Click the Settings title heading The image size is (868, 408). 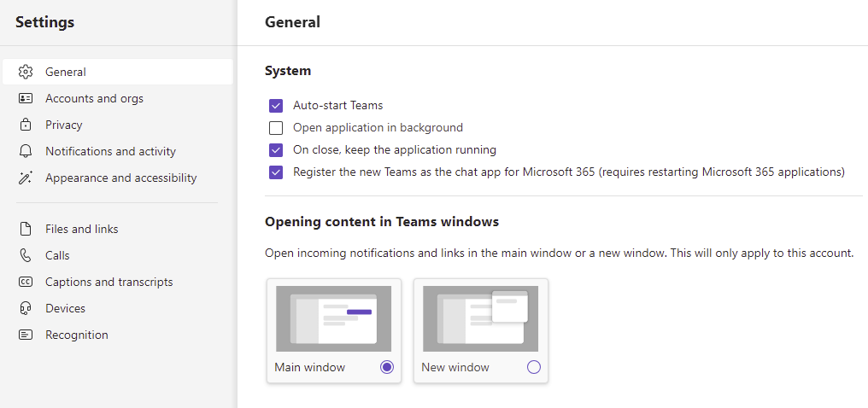[44, 22]
